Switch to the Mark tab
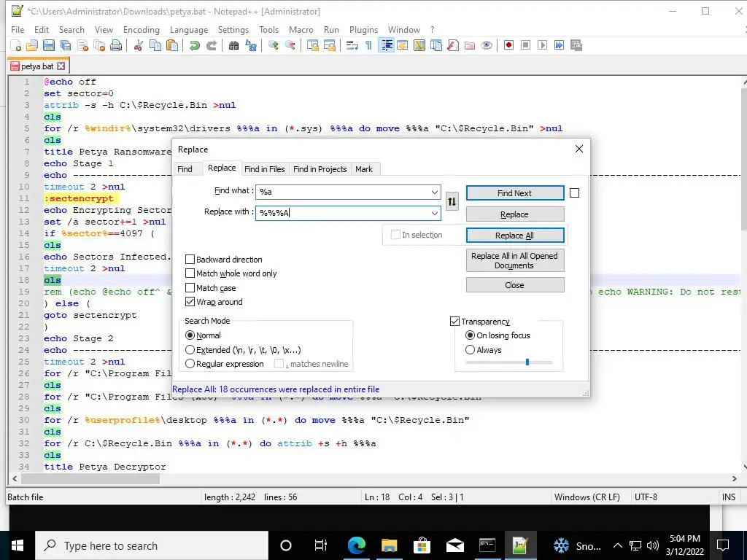Screen dimensions: 747x560 pyautogui.click(x=364, y=169)
